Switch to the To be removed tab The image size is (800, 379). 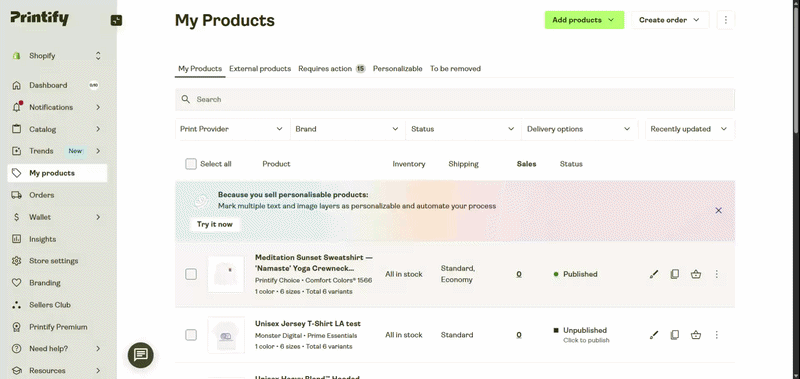(x=455, y=68)
